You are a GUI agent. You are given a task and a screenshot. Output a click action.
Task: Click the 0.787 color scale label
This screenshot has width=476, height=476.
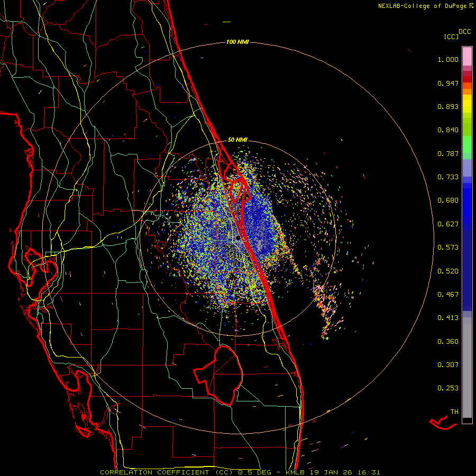(x=448, y=153)
